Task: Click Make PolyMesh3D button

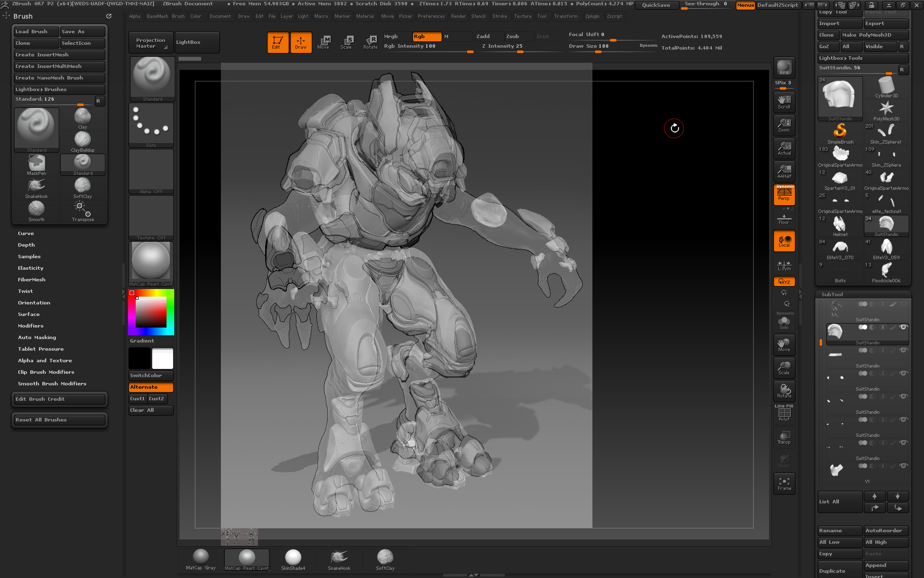Action: [874, 35]
